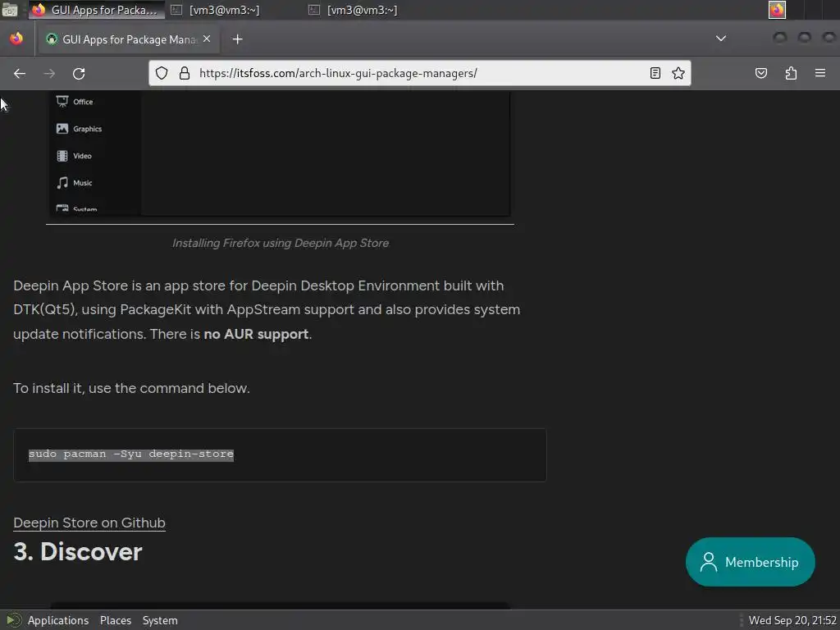Viewport: 840px width, 630px height.
Task: Click the To install it paragraph
Action: tap(131, 388)
